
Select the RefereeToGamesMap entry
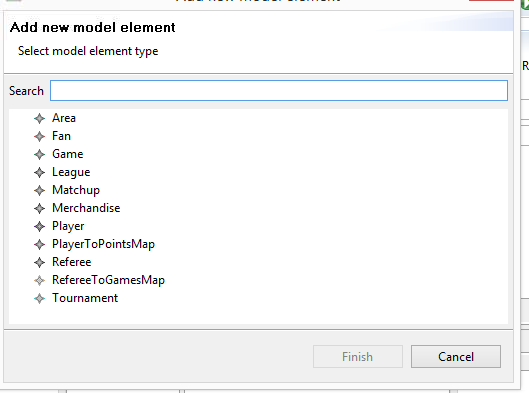[x=108, y=280]
